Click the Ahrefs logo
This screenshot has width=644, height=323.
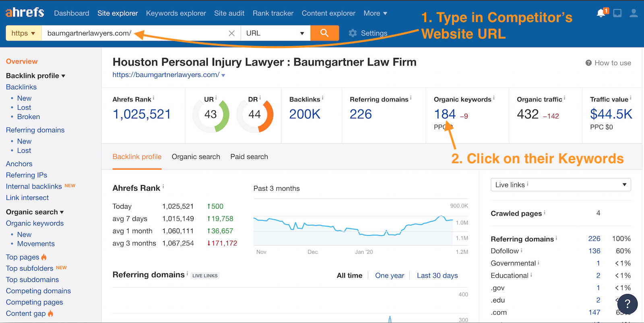(x=25, y=13)
